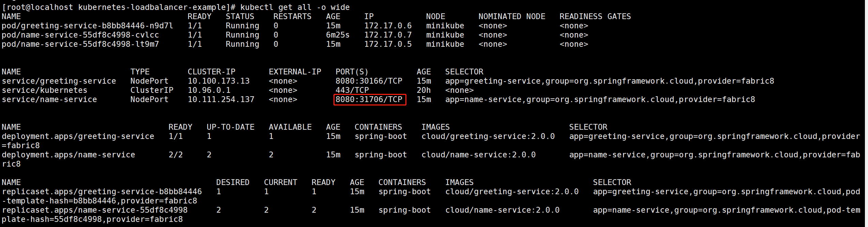Screen dimensions: 868x227
Task: Click port value 8080:30166/TCP
Action: click(x=369, y=81)
